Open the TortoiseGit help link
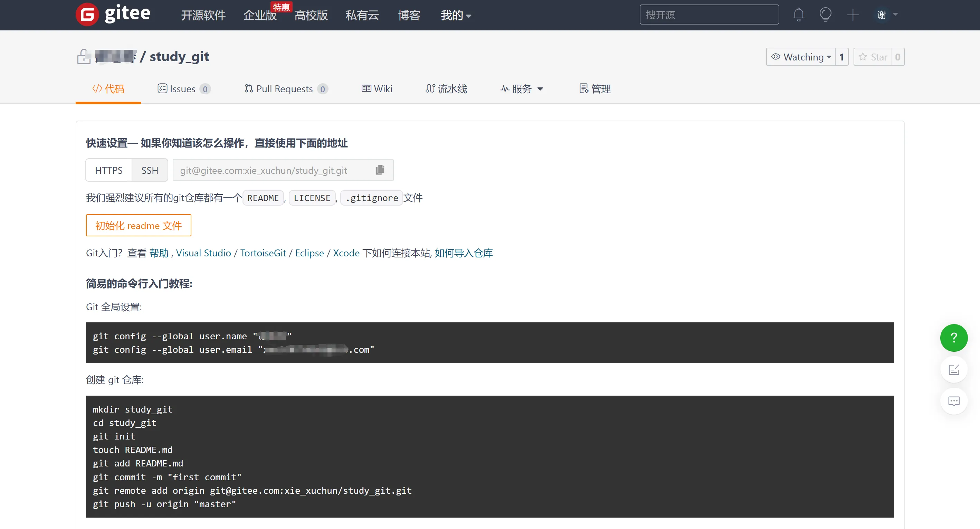The image size is (980, 529). [263, 253]
